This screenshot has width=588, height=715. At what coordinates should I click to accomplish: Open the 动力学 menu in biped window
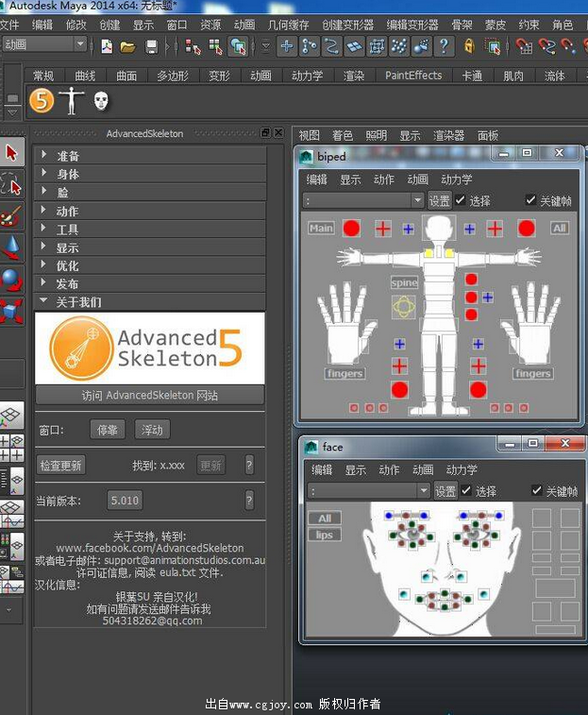click(x=456, y=179)
